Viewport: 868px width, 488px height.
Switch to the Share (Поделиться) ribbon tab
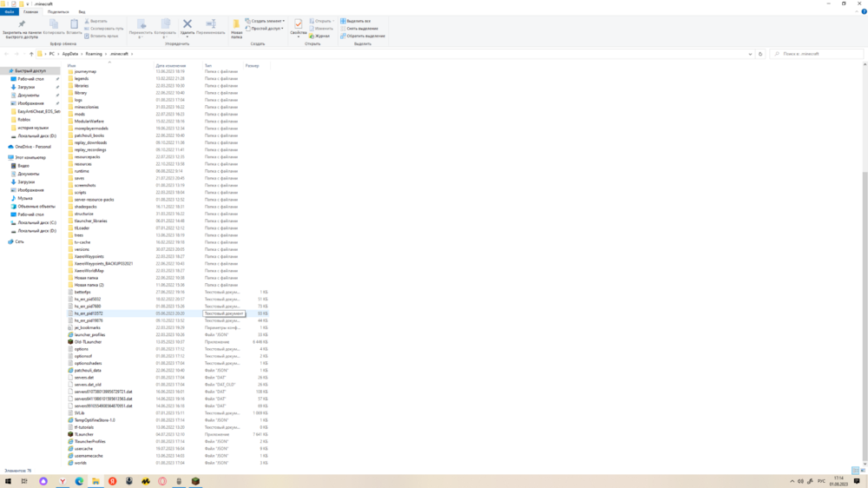[x=58, y=11]
